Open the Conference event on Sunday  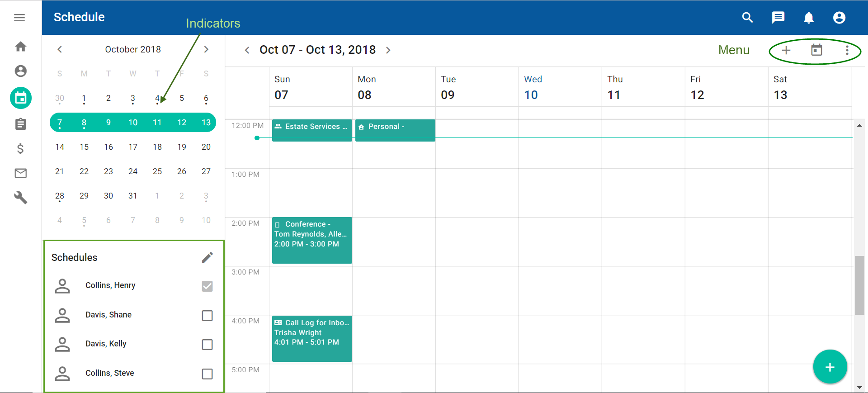coord(312,240)
